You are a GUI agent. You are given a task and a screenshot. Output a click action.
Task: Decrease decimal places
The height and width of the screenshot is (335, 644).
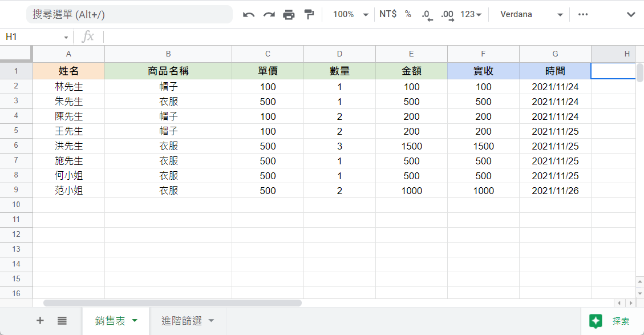point(427,15)
